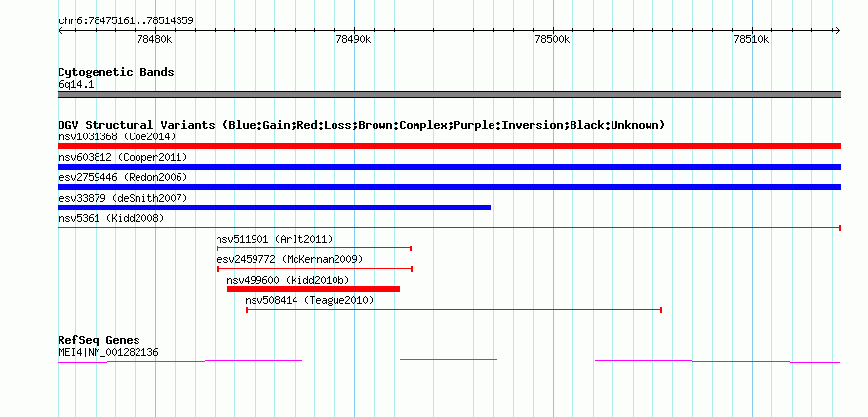Click the "nsv508414 (Teague2010)" label
868x417 pixels.
pyautogui.click(x=309, y=300)
